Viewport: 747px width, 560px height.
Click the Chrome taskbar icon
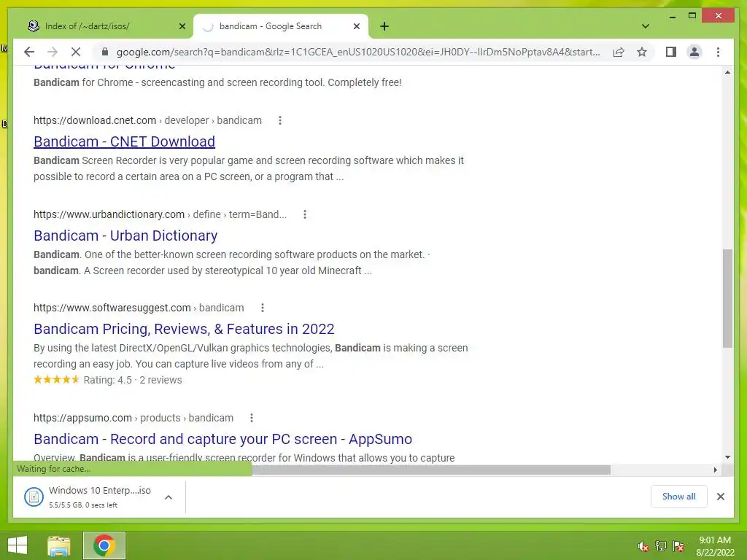pyautogui.click(x=104, y=545)
